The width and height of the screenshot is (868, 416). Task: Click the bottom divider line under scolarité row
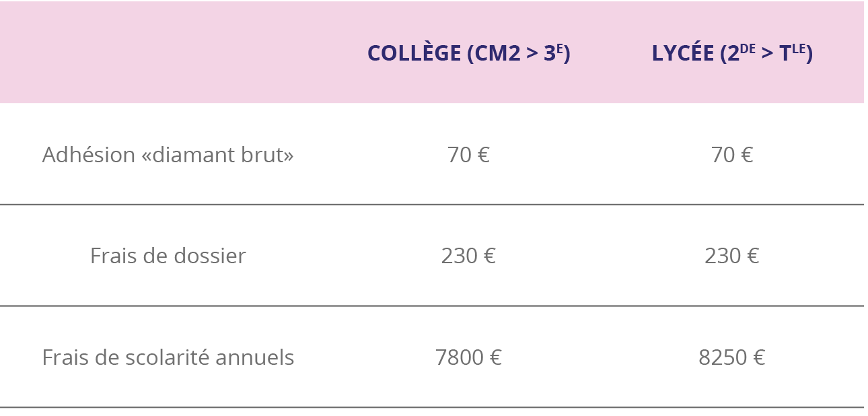(x=432, y=407)
